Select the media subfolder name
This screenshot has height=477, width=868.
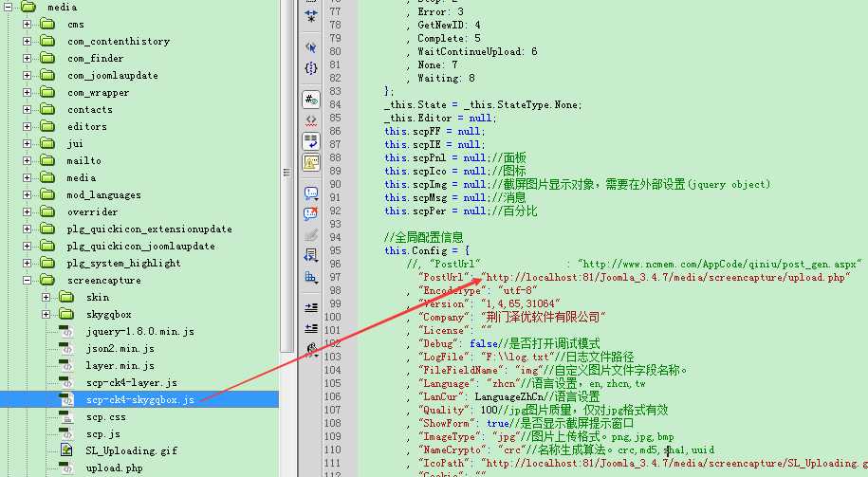point(82,177)
